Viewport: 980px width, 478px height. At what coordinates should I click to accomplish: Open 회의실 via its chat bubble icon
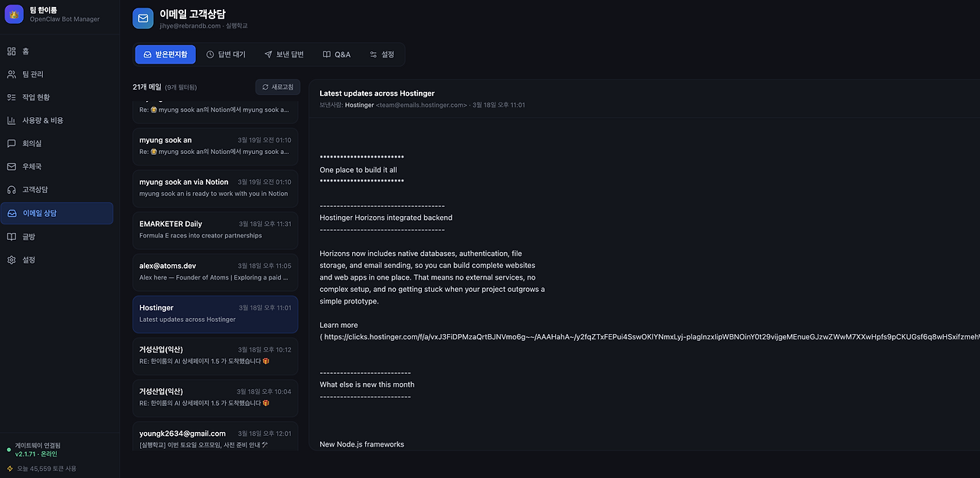point(11,143)
